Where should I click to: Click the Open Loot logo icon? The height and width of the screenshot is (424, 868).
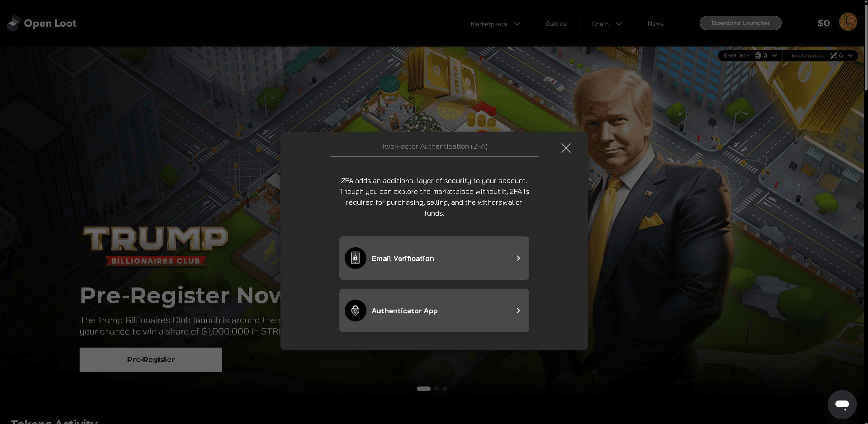14,23
